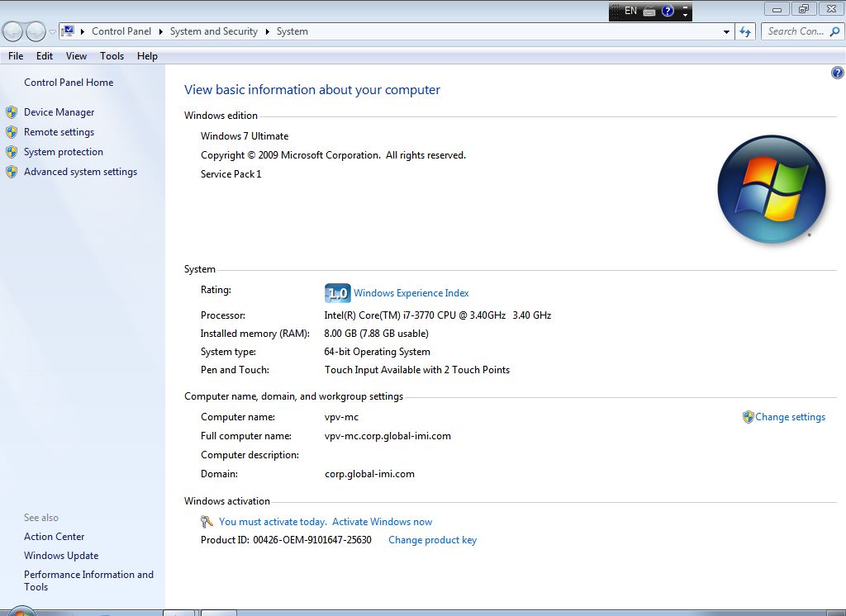The image size is (846, 616).
Task: Click the 64-bit Operating System value
Action: 377,352
